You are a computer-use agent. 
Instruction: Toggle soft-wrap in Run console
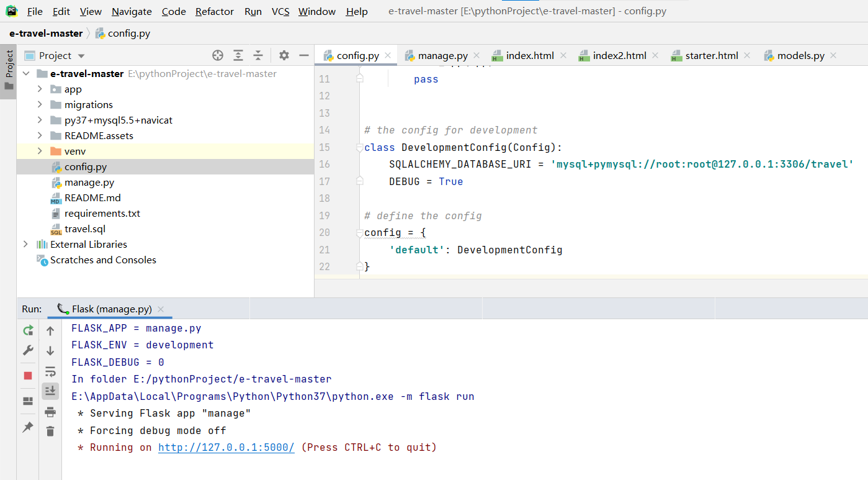[x=50, y=371]
